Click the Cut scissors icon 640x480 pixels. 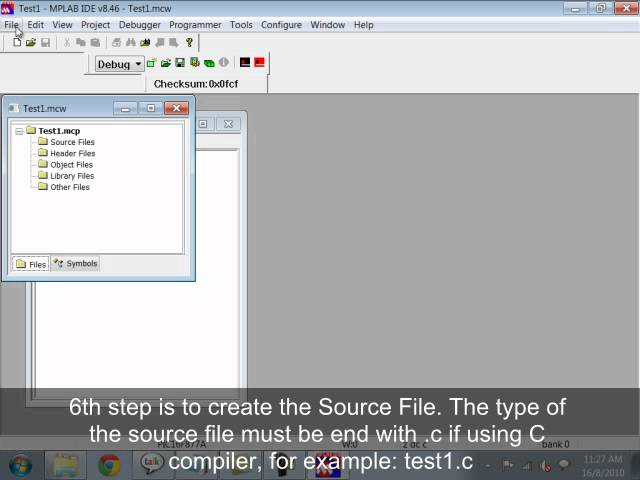tap(67, 42)
